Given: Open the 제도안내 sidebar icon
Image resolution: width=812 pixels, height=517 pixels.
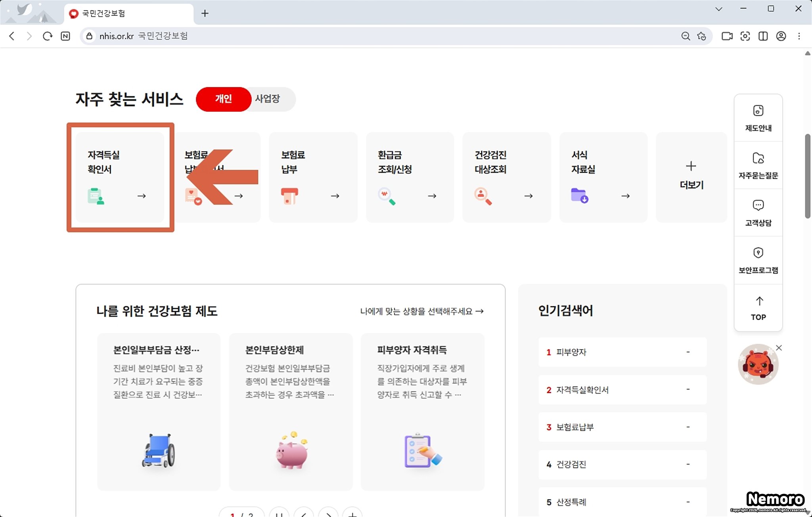Looking at the screenshot, I should (x=758, y=118).
